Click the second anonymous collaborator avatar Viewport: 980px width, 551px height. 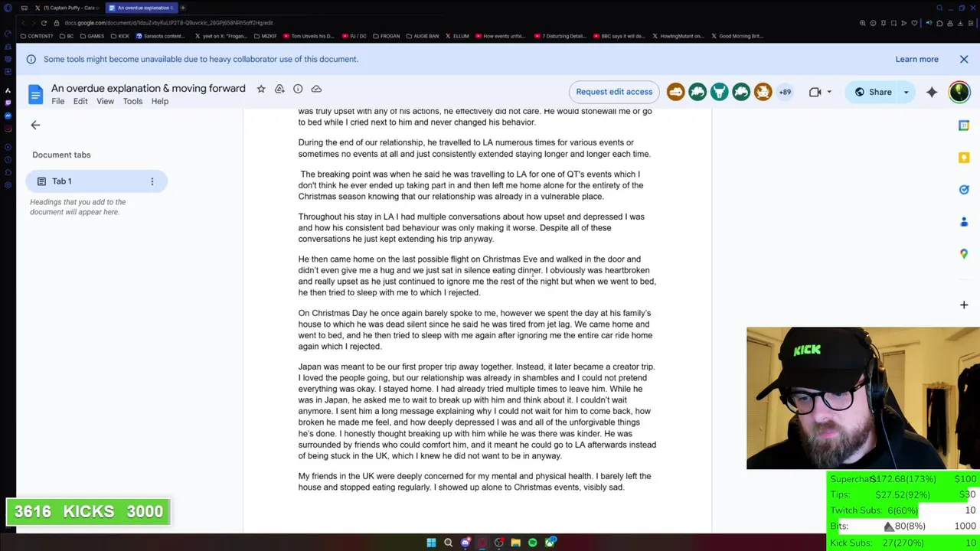[697, 92]
